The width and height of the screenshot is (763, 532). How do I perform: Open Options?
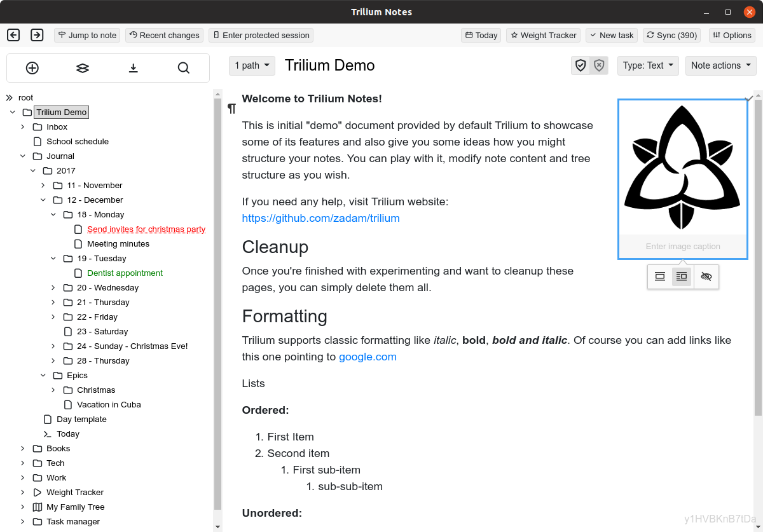[732, 35]
